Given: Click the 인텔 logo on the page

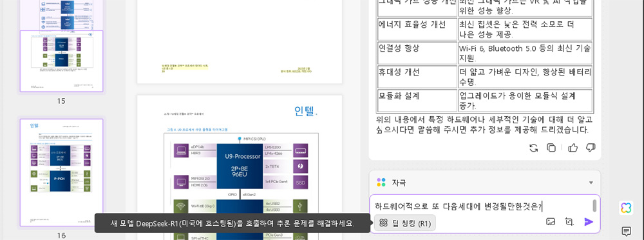Looking at the screenshot, I should pos(305,111).
